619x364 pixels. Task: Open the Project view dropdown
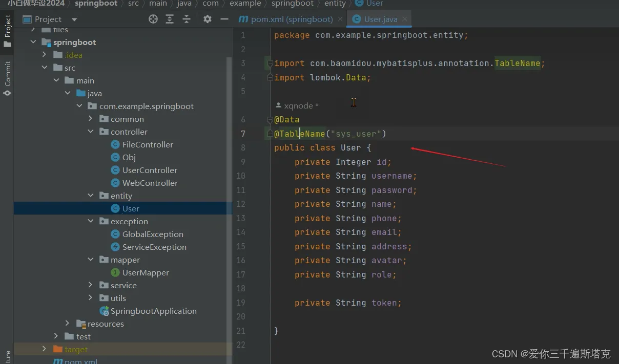(x=74, y=19)
